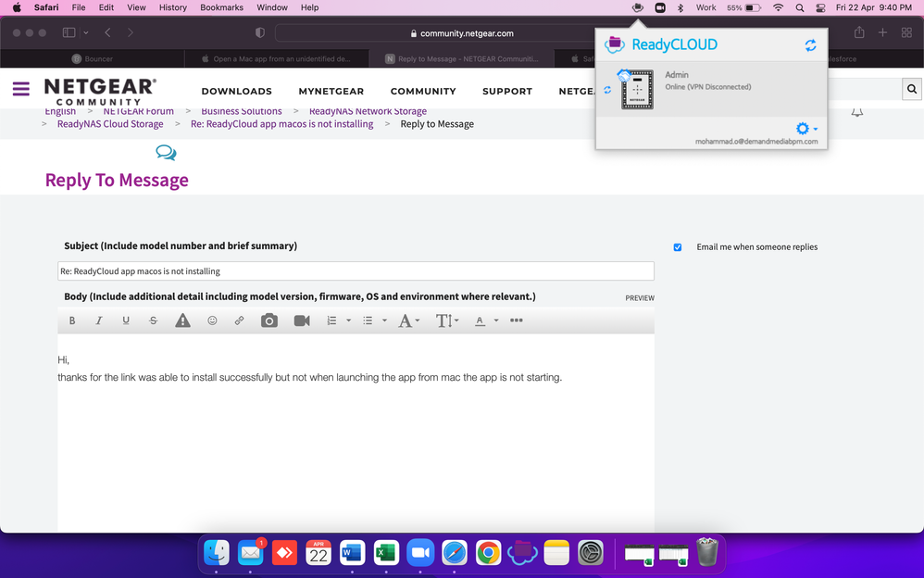Click the Admin NAS device icon
Screen dimensions: 924x578
(637, 89)
